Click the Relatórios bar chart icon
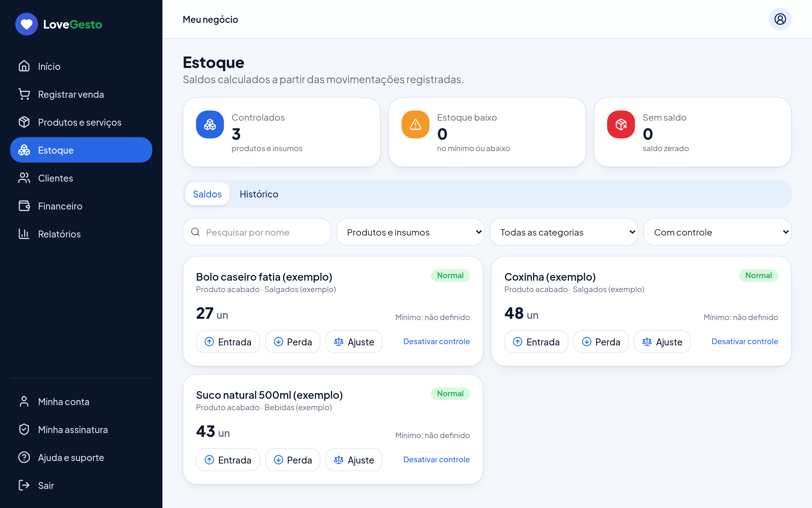This screenshot has height=508, width=812. click(24, 234)
